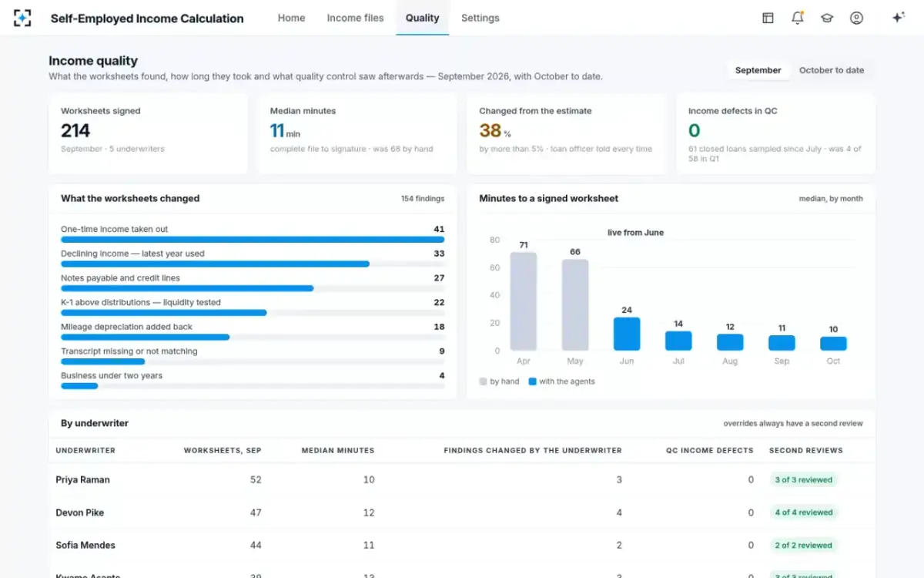Click Devon Pike's 4 of 4 reviewed badge
The height and width of the screenshot is (578, 924).
(804, 512)
